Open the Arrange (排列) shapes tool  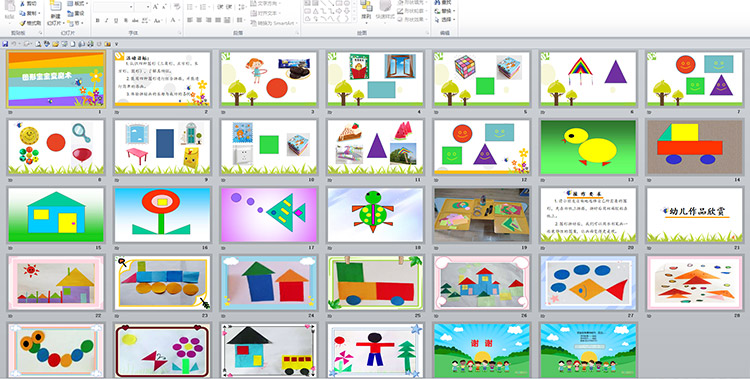366,11
